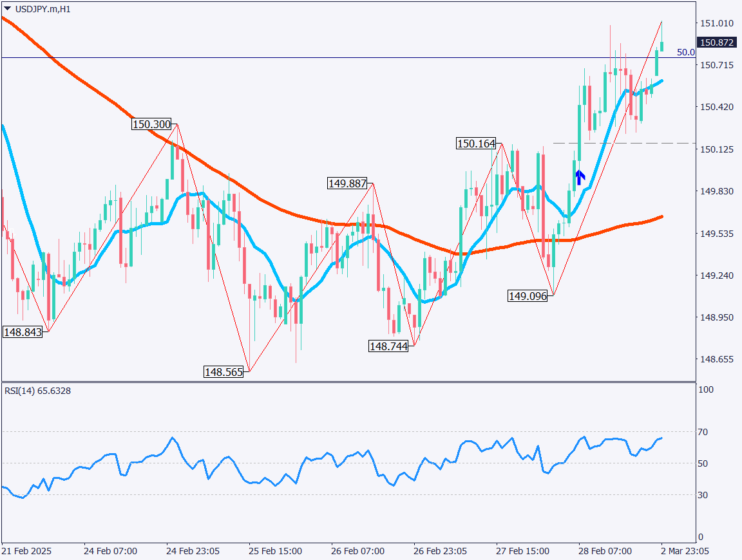Click the 148.565 lowest price label

(223, 371)
